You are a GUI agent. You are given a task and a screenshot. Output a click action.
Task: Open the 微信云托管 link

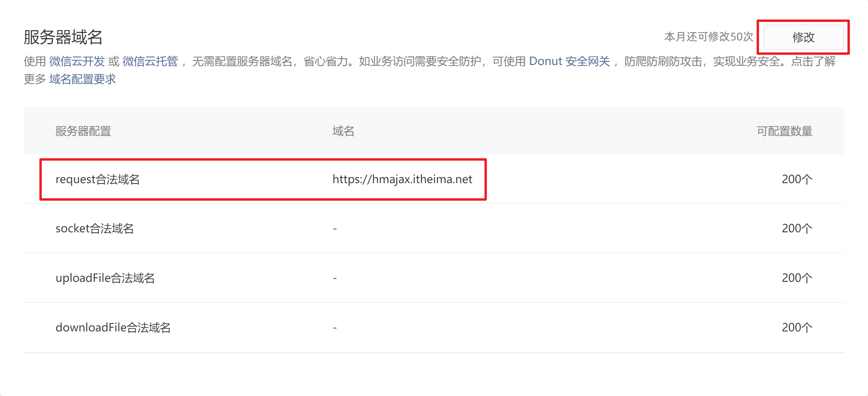[150, 61]
